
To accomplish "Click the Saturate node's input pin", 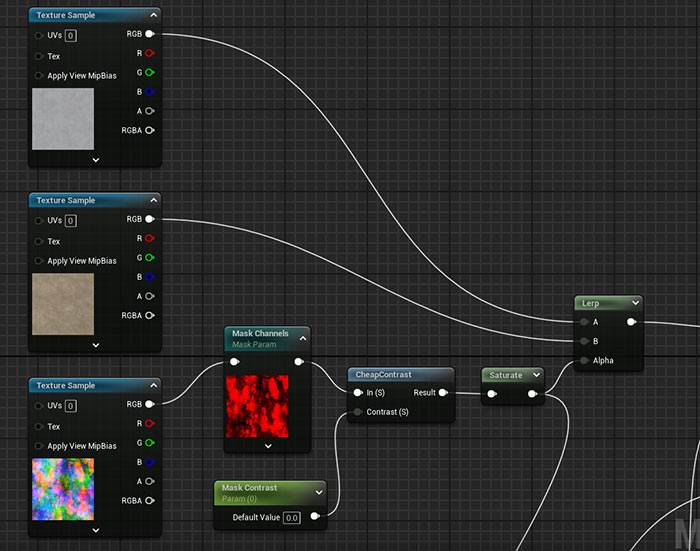I will click(492, 394).
